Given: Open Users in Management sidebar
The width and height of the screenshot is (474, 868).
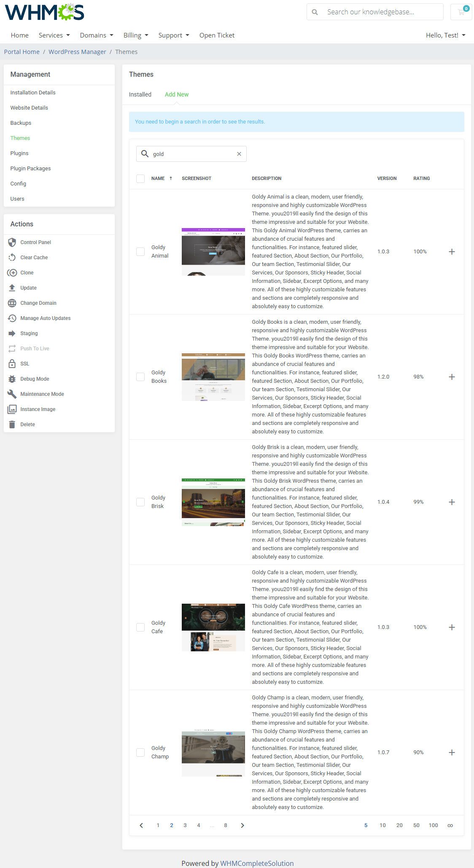Looking at the screenshot, I should point(17,199).
